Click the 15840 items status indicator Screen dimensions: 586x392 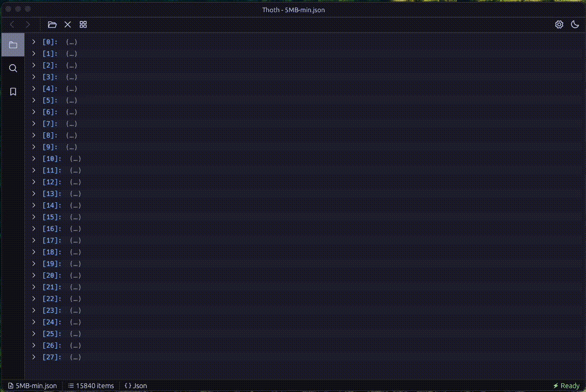pyautogui.click(x=91, y=386)
